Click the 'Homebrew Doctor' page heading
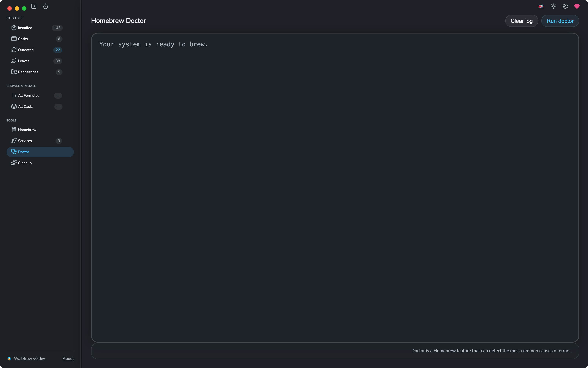This screenshot has width=588, height=368. point(119,21)
